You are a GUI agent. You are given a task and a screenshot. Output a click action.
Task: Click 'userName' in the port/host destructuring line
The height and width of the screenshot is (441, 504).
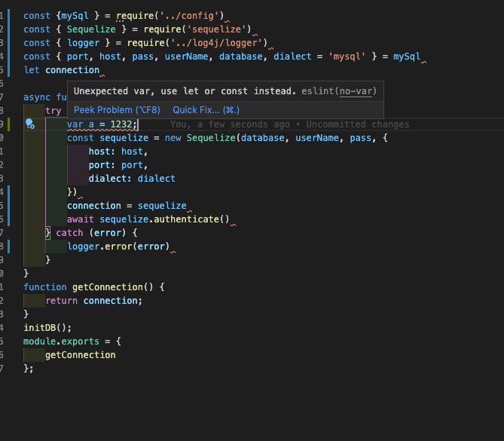tap(186, 57)
